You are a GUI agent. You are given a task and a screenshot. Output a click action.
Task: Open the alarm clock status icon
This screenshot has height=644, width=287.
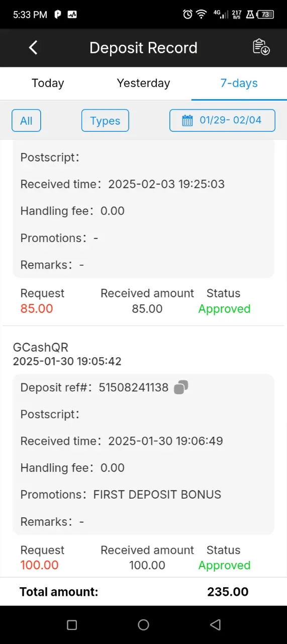tap(187, 15)
